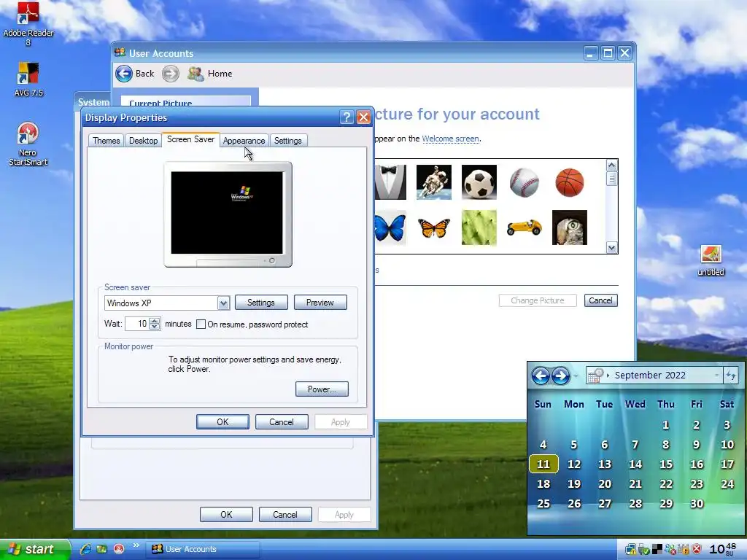This screenshot has height=560, width=747.
Task: Select September 11 in the calendar
Action: [x=543, y=464]
